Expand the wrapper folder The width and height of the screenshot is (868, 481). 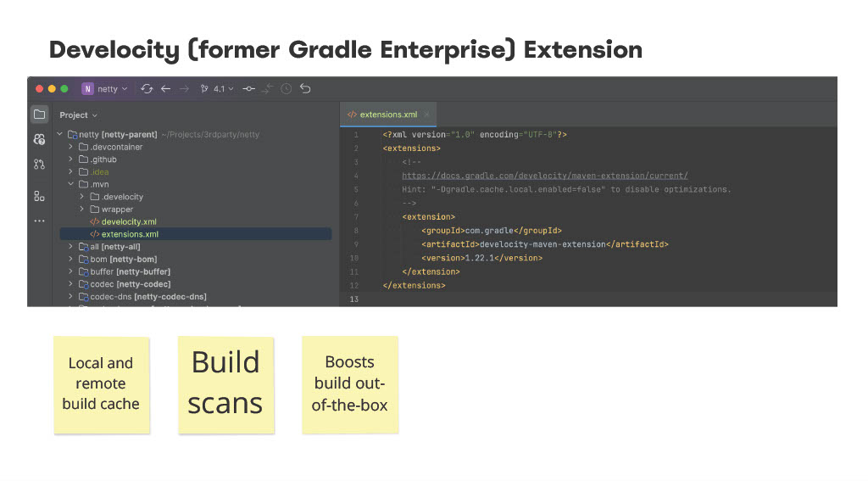pyautogui.click(x=82, y=209)
